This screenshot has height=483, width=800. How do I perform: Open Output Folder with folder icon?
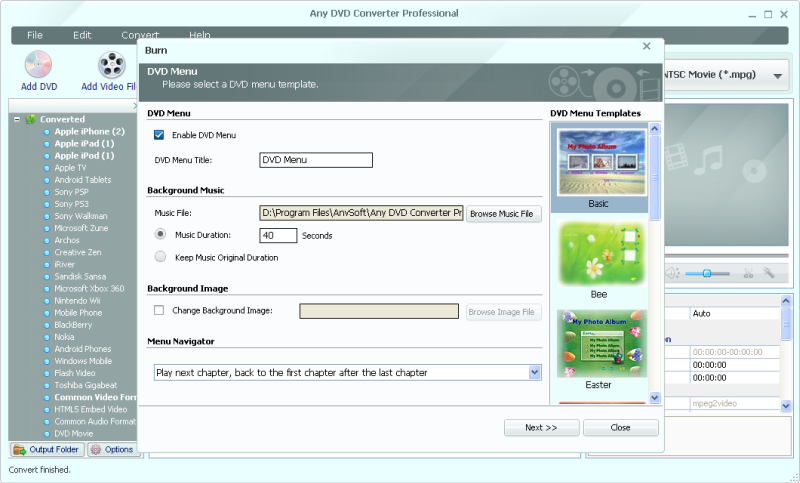coord(46,449)
